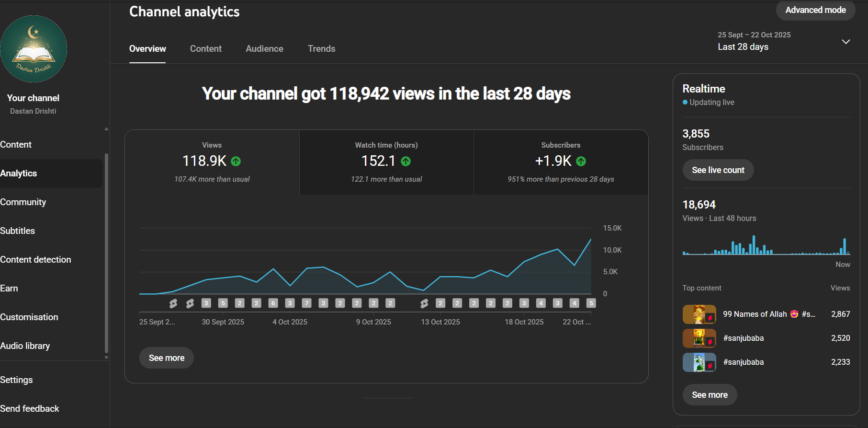Click green up-arrow beside 118.9K views
Viewport: 868px width, 428px height.
(236, 162)
